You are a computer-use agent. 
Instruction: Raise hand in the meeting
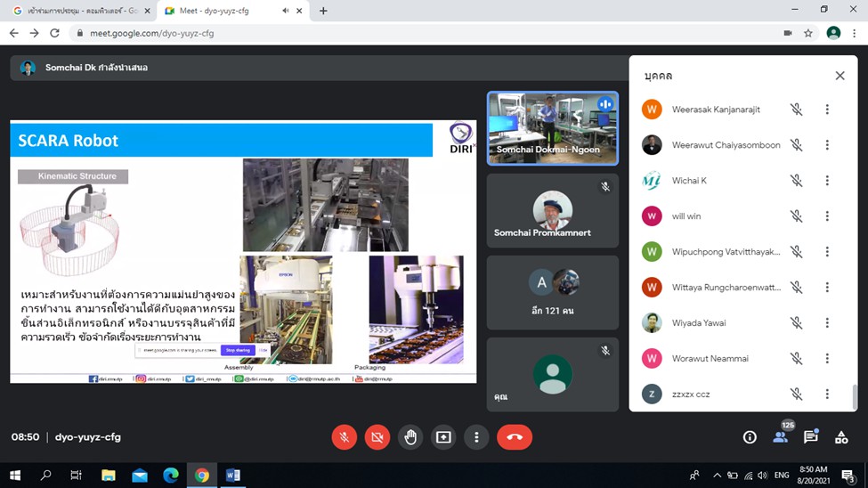point(410,437)
